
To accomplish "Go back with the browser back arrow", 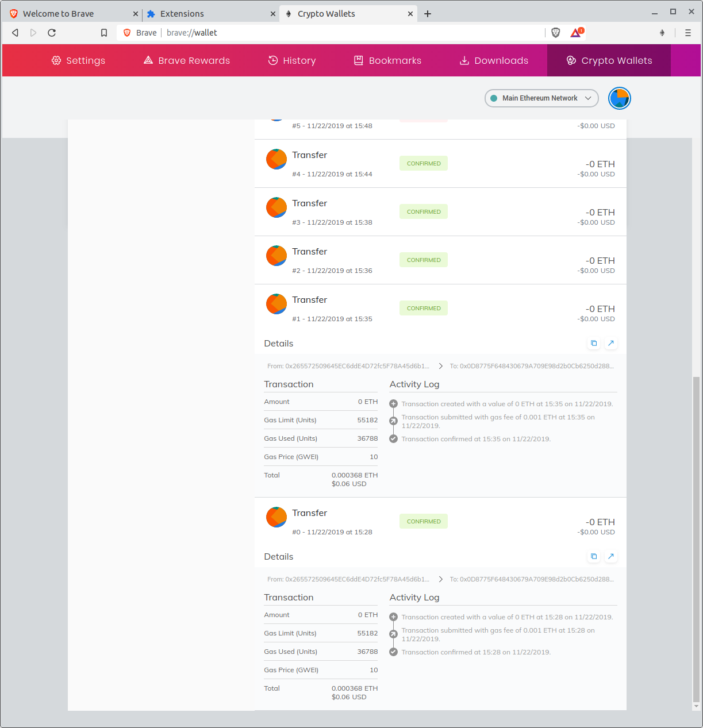I will [x=16, y=33].
